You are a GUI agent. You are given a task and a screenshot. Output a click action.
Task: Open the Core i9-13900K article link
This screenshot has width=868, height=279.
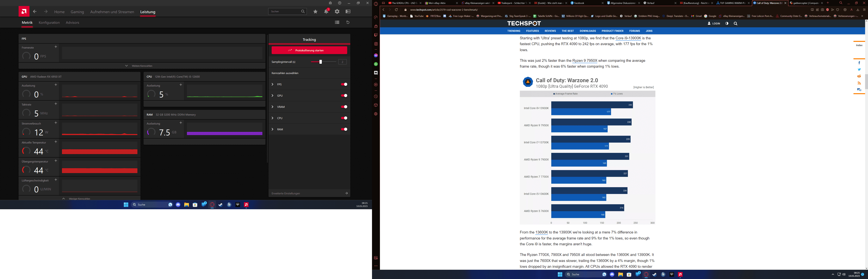[x=628, y=38]
